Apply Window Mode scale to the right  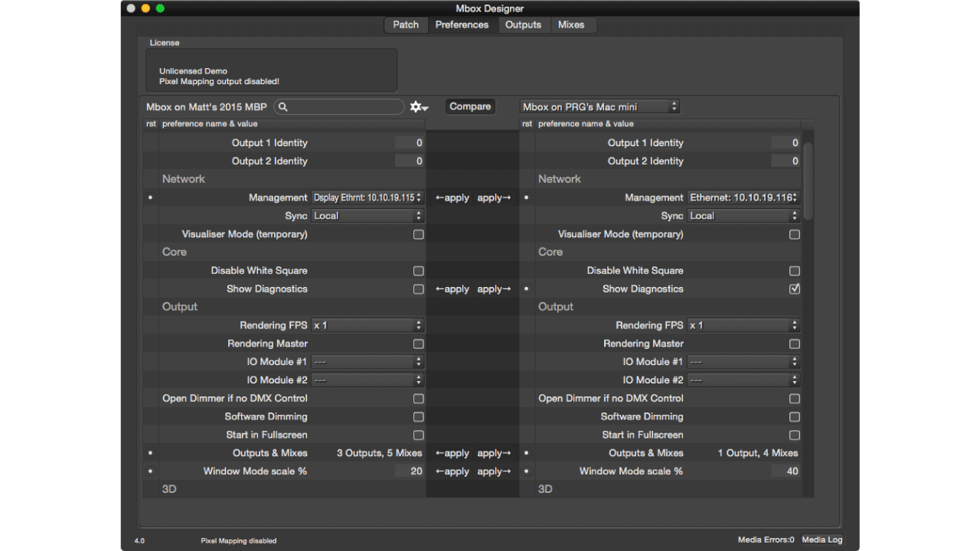tap(494, 472)
